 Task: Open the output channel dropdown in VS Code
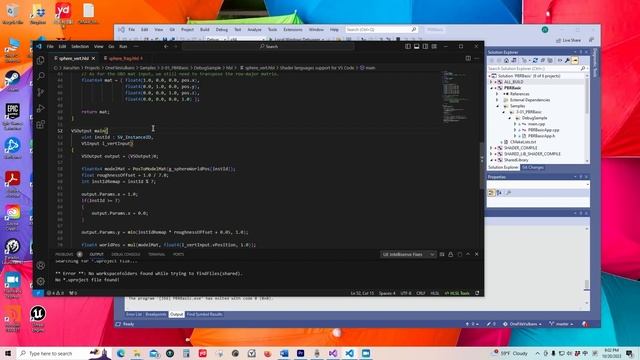[x=408, y=254]
